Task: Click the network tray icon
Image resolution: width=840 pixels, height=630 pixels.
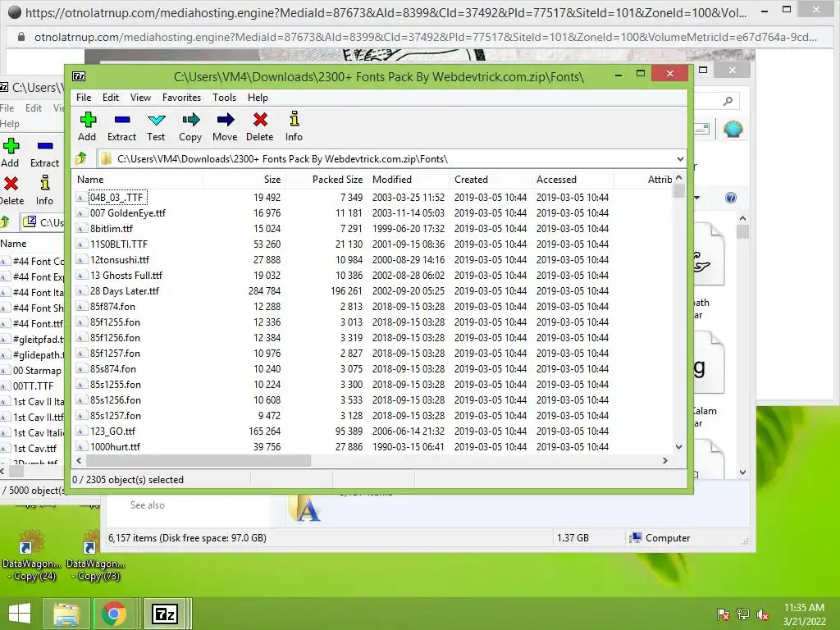Action: coord(743,614)
